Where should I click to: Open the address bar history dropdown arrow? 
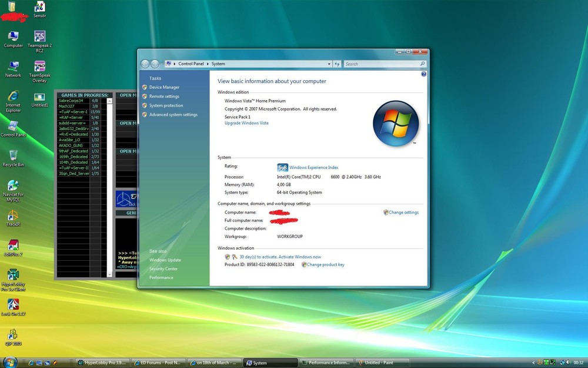tap(329, 64)
